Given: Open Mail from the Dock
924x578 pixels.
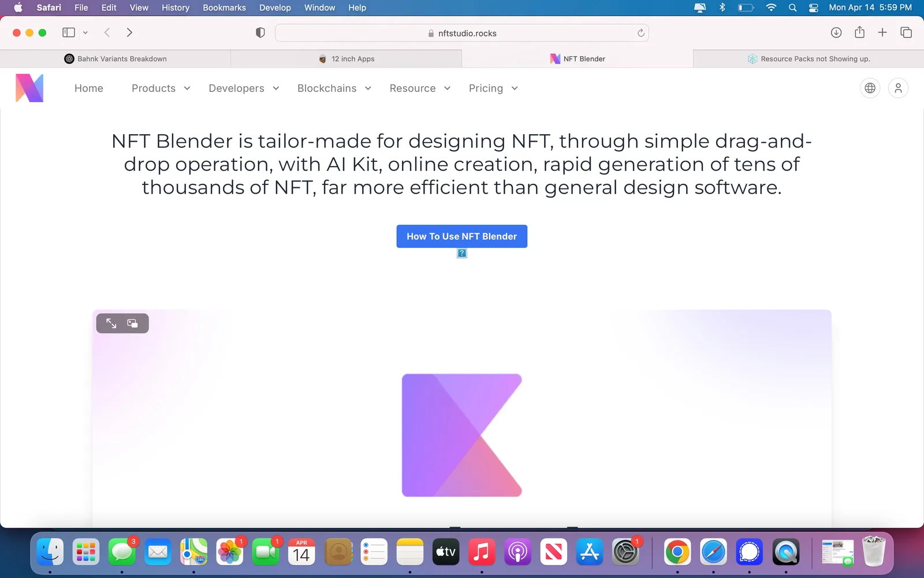Looking at the screenshot, I should point(158,552).
